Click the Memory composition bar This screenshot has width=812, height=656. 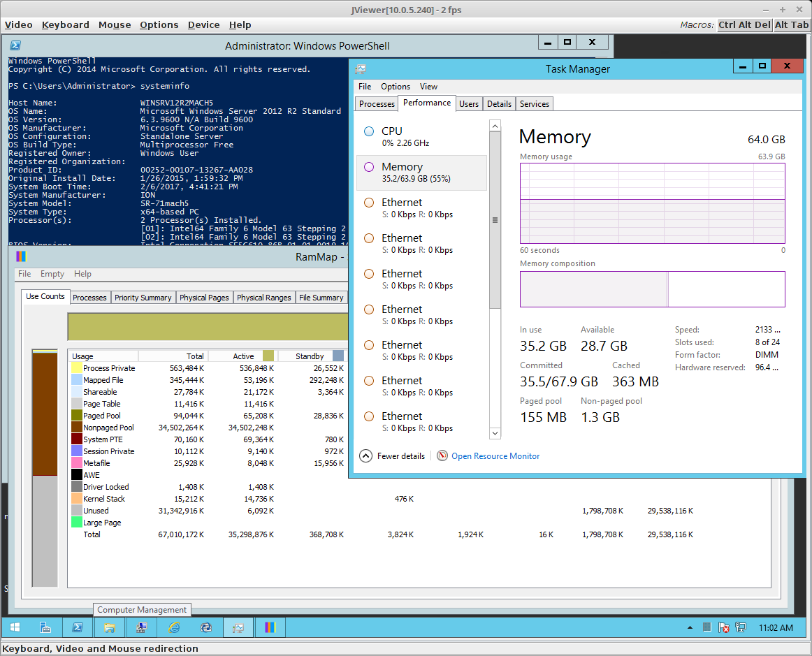point(653,289)
